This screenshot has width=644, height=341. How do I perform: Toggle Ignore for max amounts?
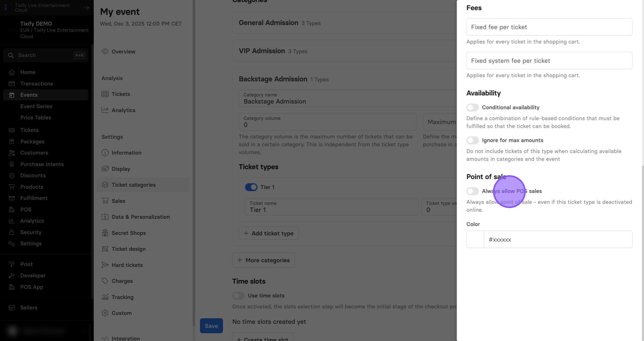point(472,140)
